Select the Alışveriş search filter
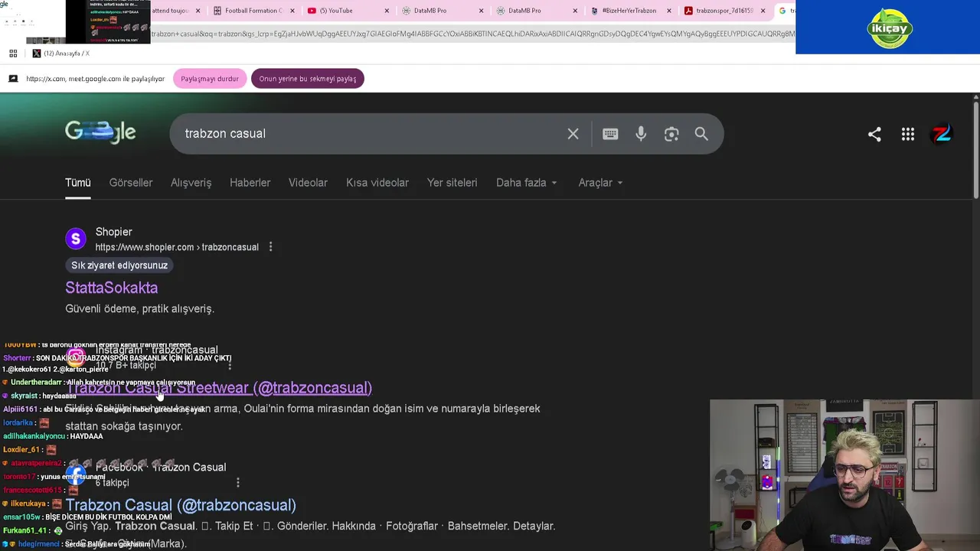This screenshot has height=551, width=980. pos(191,182)
